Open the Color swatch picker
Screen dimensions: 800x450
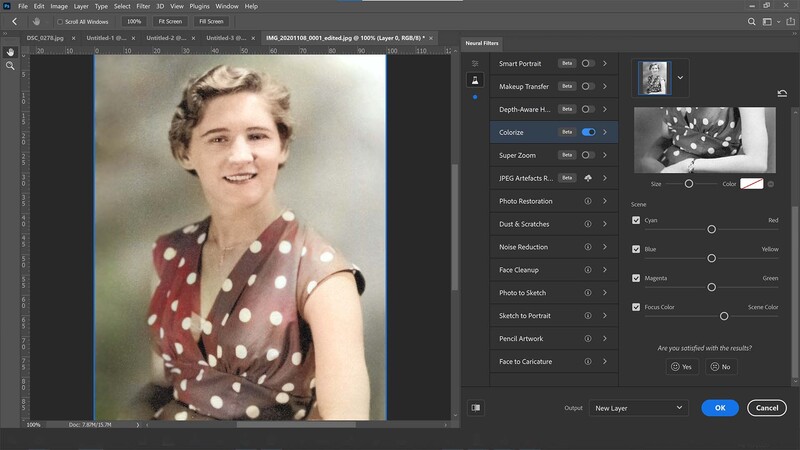[x=752, y=184]
